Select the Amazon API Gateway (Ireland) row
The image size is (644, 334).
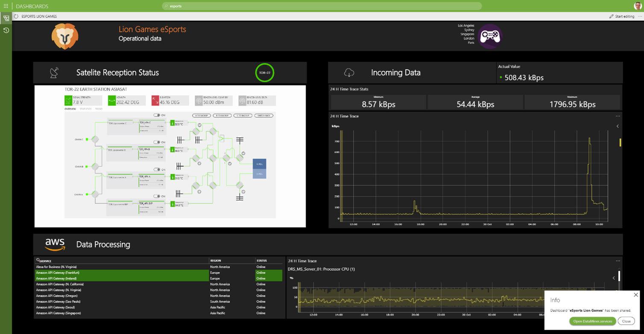click(x=158, y=278)
